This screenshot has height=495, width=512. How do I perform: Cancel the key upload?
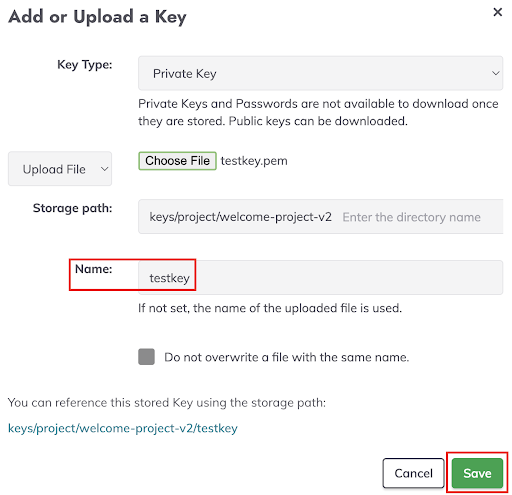[413, 473]
